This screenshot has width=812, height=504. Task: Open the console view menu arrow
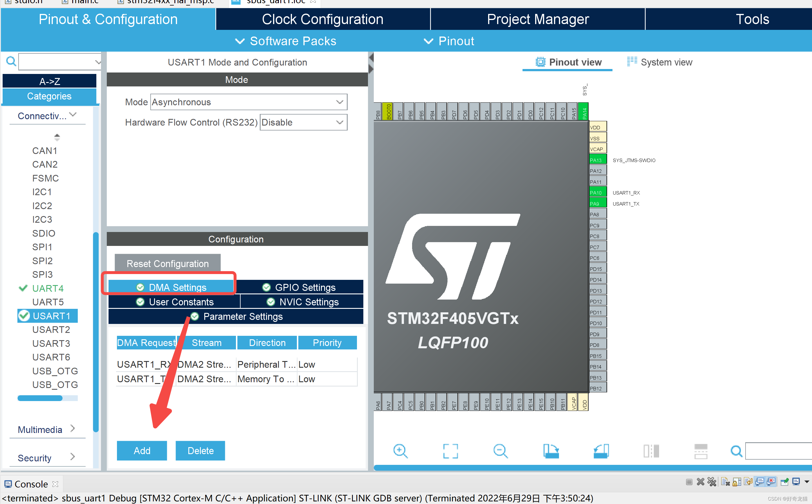coord(807,482)
